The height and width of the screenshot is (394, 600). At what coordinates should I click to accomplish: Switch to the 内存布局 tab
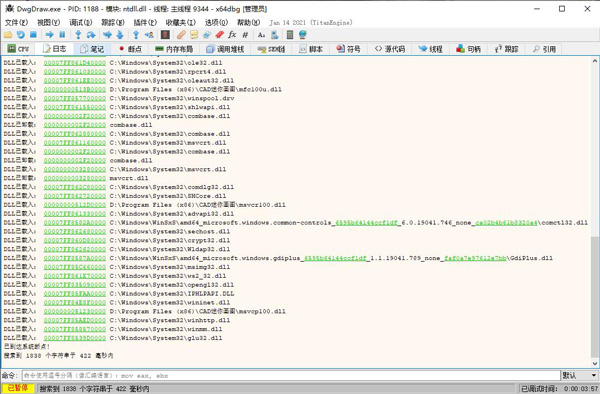tap(174, 49)
